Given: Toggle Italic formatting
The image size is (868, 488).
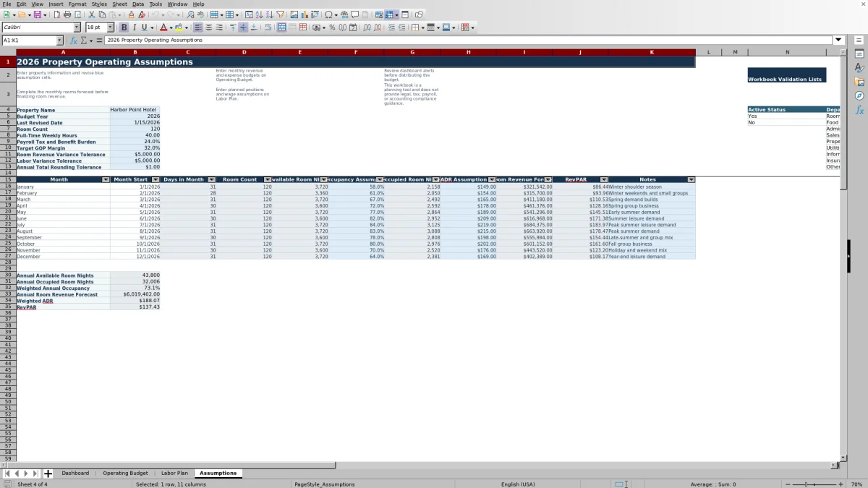Looking at the screenshot, I should point(135,27).
